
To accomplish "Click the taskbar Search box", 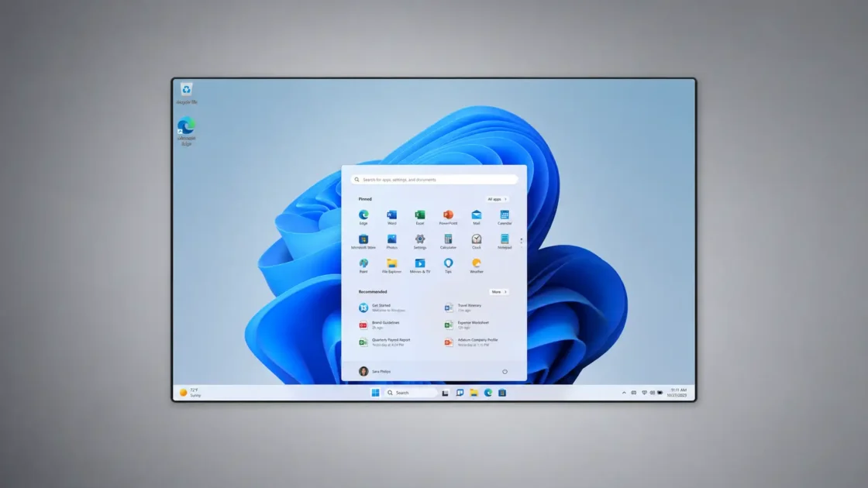I will point(412,393).
